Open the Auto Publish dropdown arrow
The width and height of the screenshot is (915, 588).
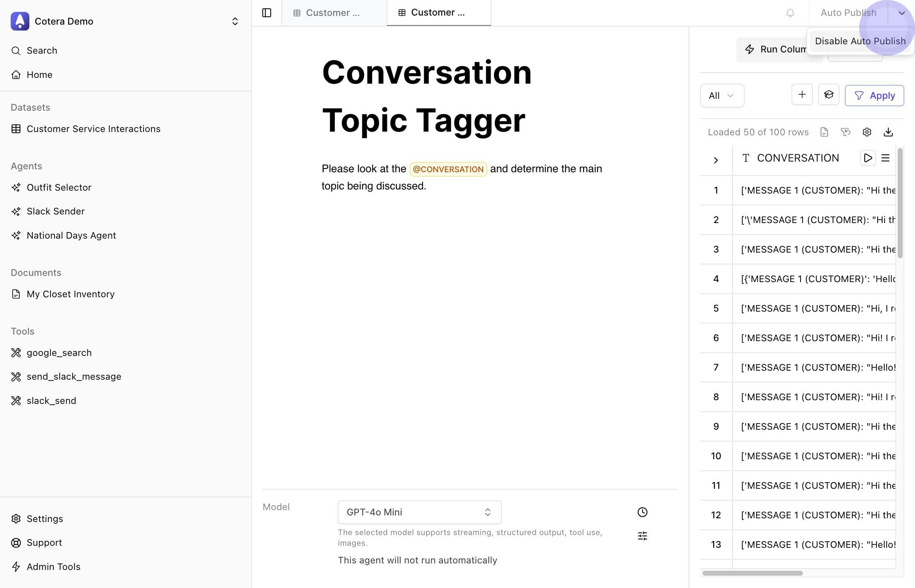[x=901, y=13]
